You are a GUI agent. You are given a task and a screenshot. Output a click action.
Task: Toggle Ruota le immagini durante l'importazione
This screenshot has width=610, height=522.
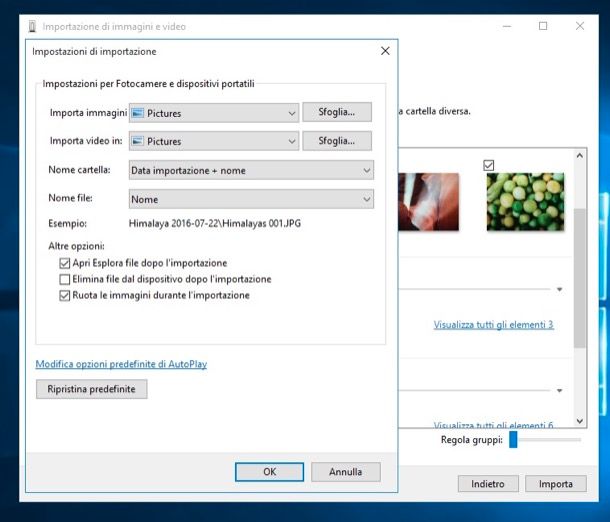[x=66, y=295]
